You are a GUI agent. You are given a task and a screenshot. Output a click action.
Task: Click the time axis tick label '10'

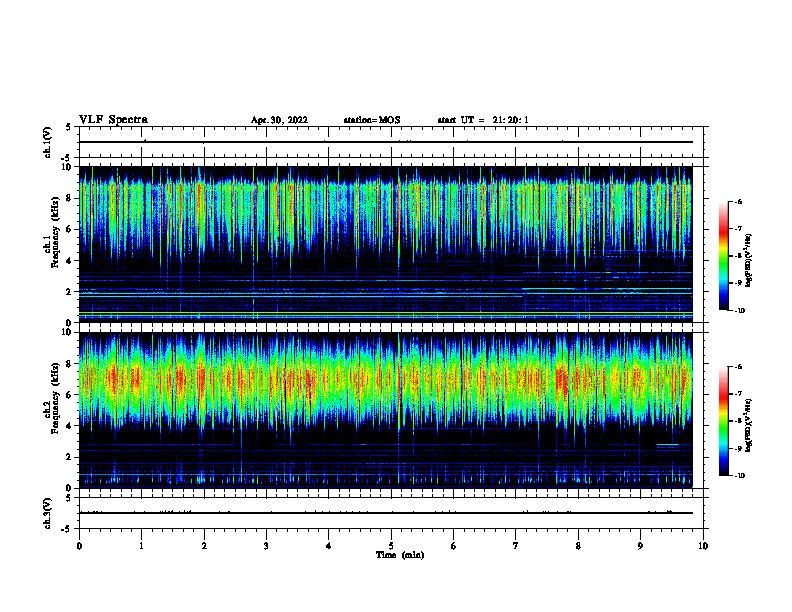click(703, 546)
